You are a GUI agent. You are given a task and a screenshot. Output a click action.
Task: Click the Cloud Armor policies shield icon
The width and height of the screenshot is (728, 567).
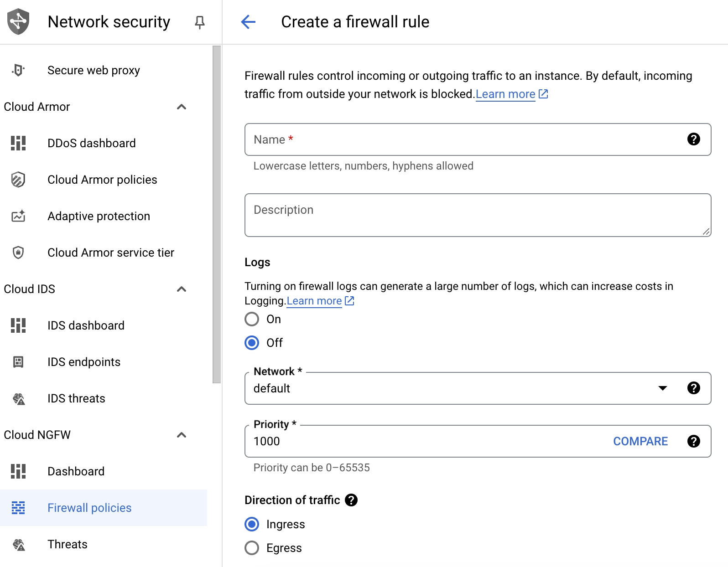point(18,180)
